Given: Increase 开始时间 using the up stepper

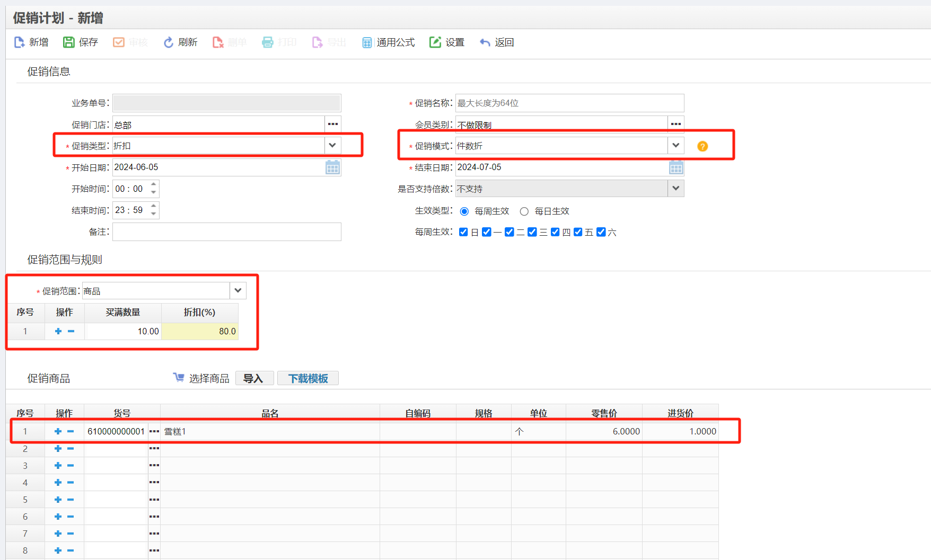Looking at the screenshot, I should click(153, 185).
